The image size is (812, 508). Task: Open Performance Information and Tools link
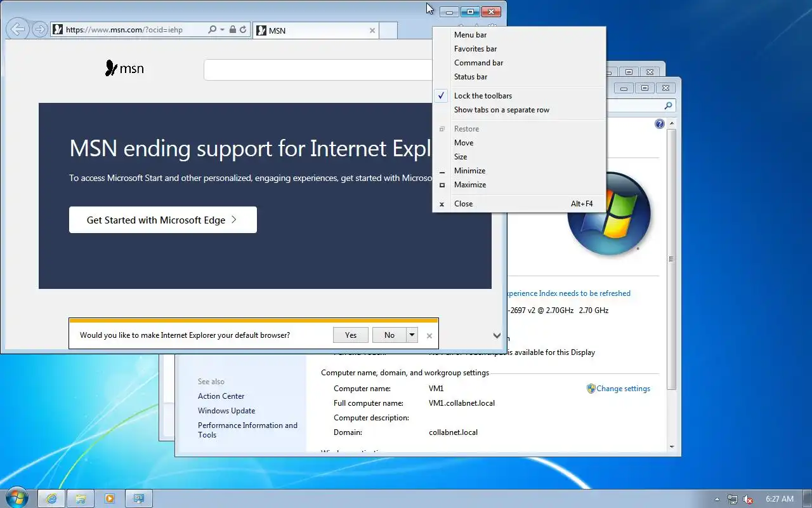pos(247,430)
